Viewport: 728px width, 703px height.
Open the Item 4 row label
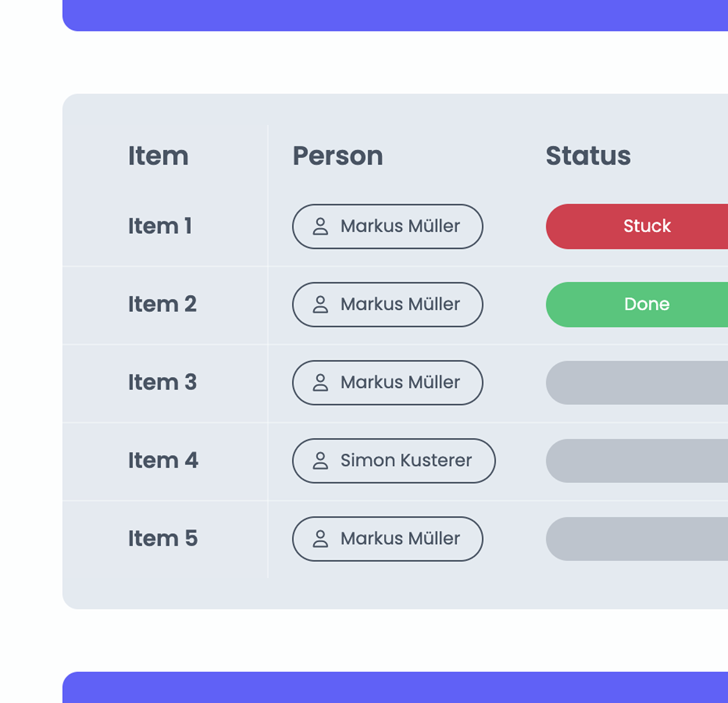163,460
